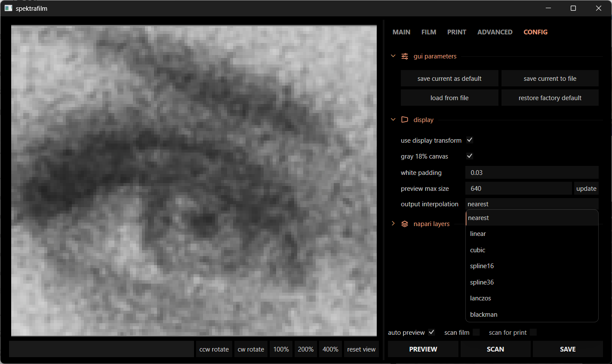The width and height of the screenshot is (612, 364).
Task: Pick blackman interpolation option
Action: [532, 315]
